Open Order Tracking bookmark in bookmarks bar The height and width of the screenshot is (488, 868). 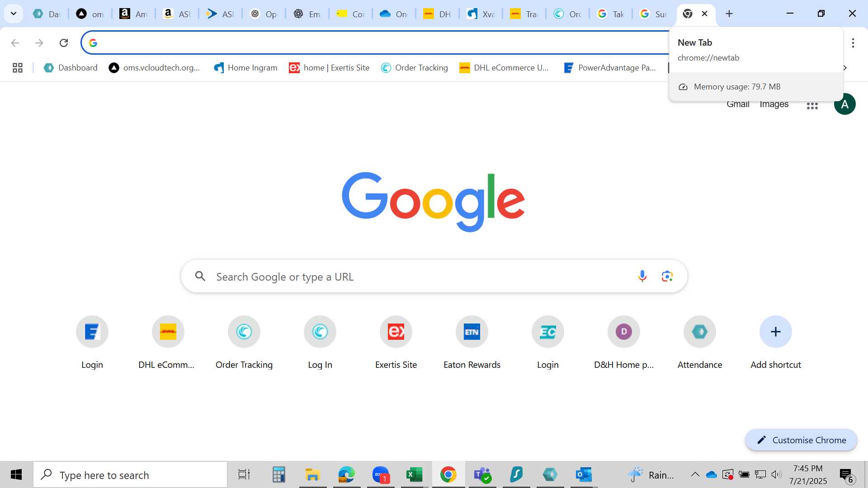point(415,68)
